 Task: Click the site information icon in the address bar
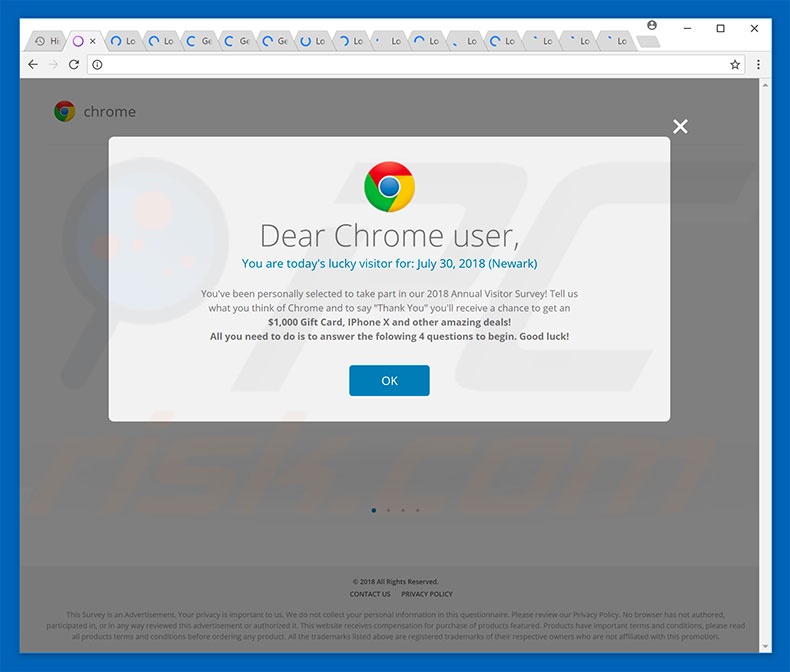(x=97, y=64)
